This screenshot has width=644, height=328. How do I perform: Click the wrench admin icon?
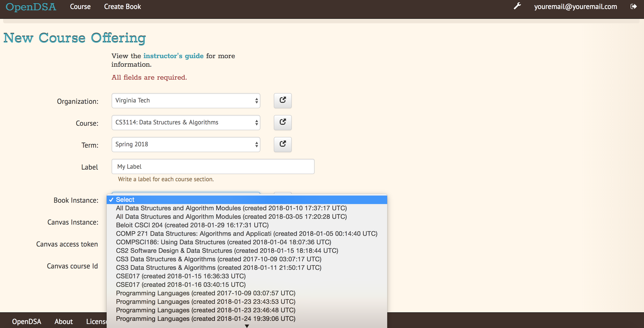[x=517, y=6]
